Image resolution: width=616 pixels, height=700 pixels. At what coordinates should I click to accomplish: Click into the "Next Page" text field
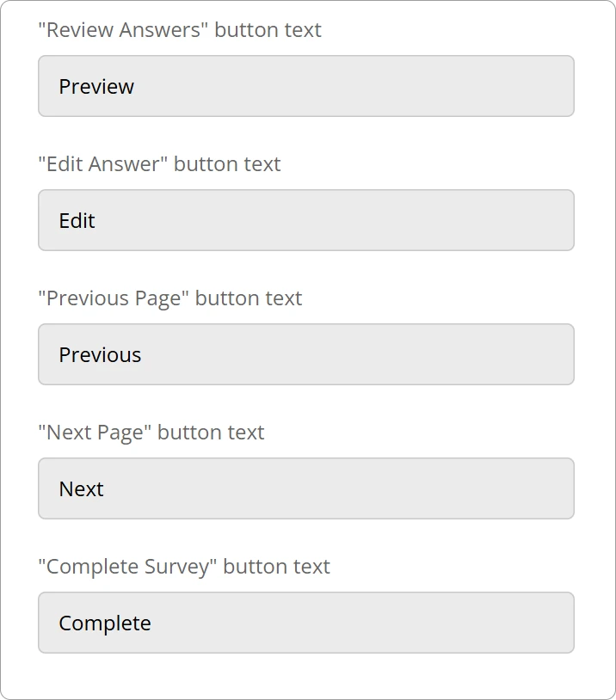pyautogui.click(x=306, y=488)
